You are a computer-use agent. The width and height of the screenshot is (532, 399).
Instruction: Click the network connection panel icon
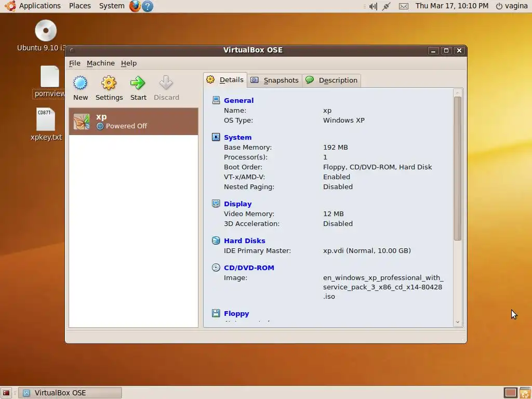click(386, 6)
